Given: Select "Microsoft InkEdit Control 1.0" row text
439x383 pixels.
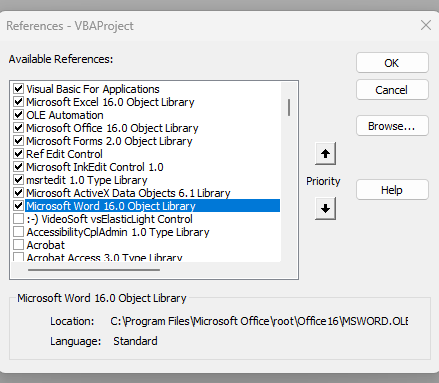Looking at the screenshot, I should point(95,167).
